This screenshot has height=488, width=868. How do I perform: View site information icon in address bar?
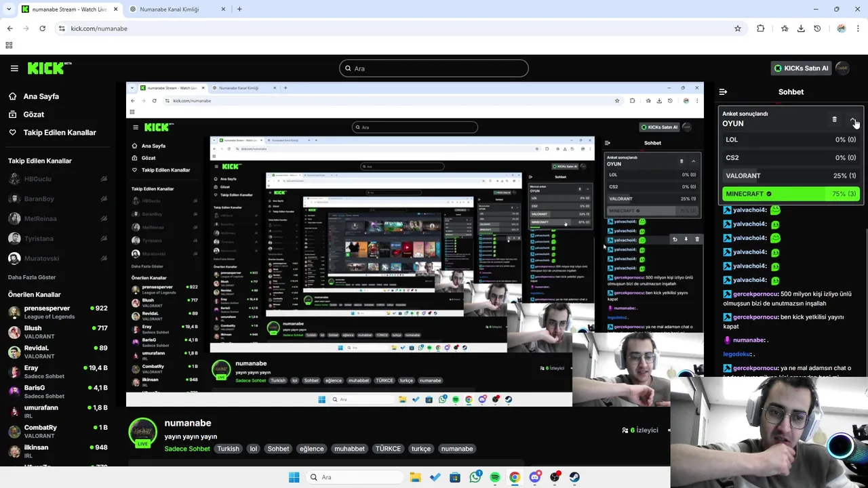pyautogui.click(x=62, y=28)
